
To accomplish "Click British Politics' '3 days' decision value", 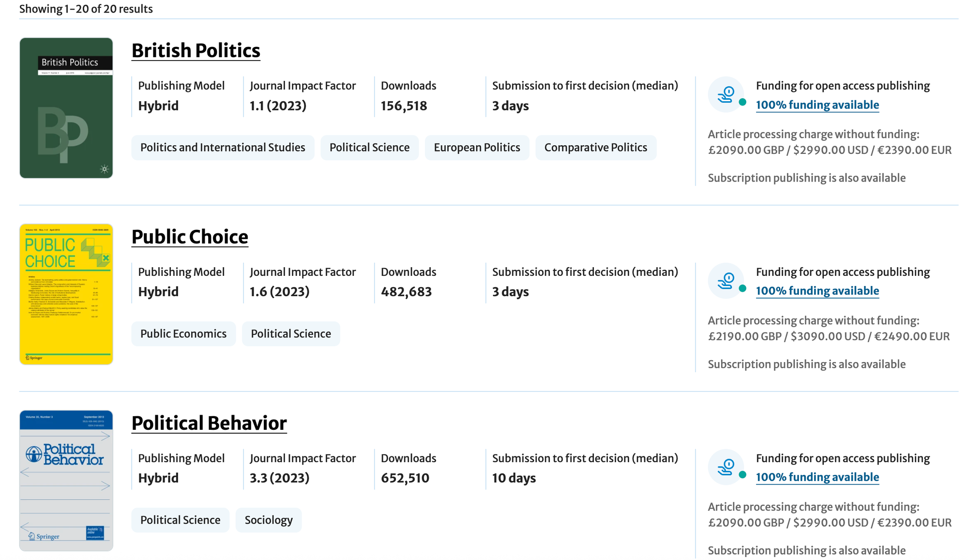I will tap(511, 106).
